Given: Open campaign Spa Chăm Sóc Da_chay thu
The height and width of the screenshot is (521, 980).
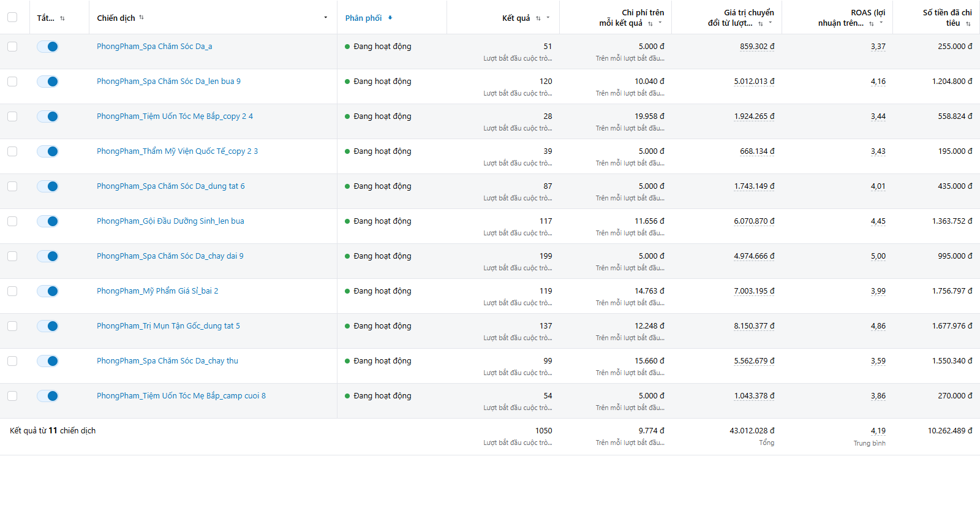Looking at the screenshot, I should (167, 360).
